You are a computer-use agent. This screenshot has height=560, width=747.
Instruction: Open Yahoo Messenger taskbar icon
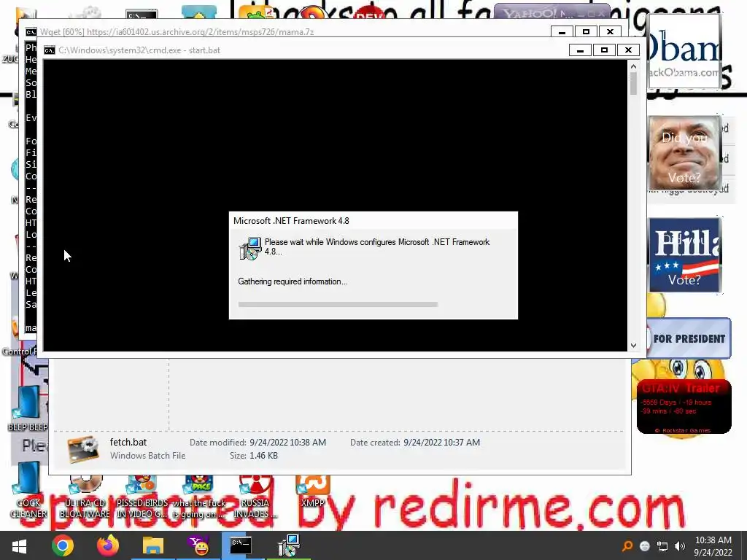coord(198,545)
